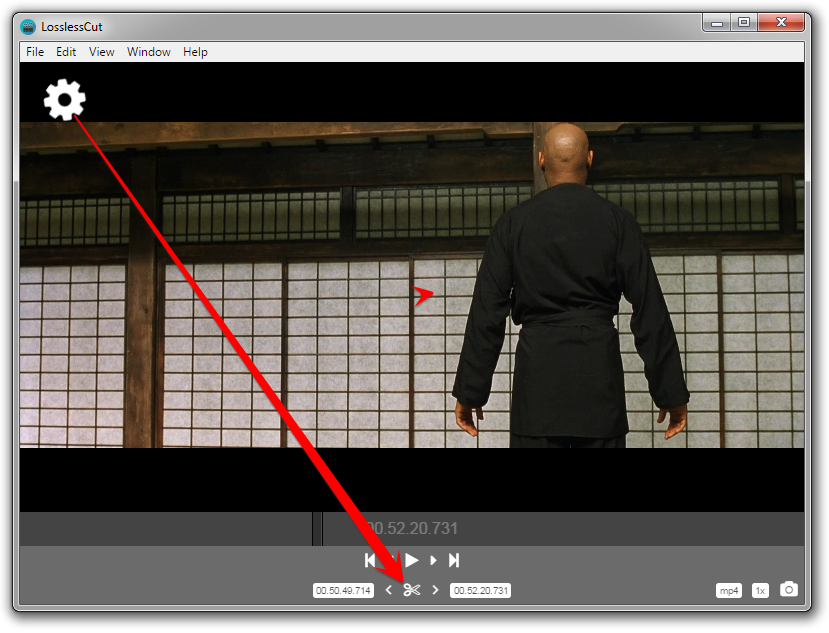Edit the cut end time 00.52.20.731 field
Viewport: 829px width, 633px height.
click(x=481, y=591)
